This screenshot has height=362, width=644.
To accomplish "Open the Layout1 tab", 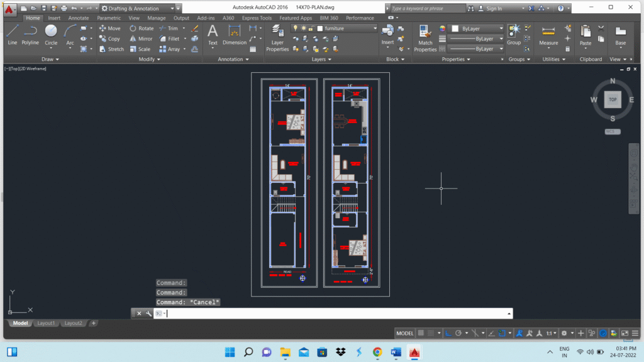I will click(46, 323).
